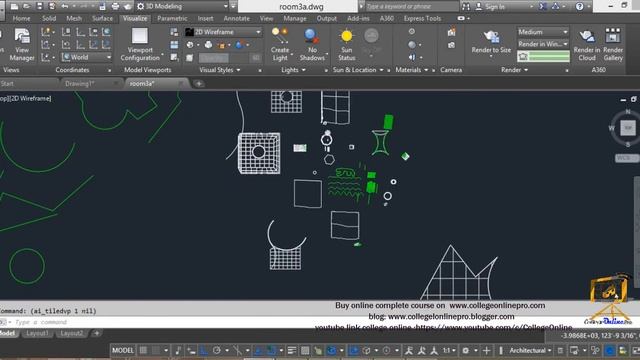Open the annotation scale 1:1 dropdown
640x360 pixels.
449,350
